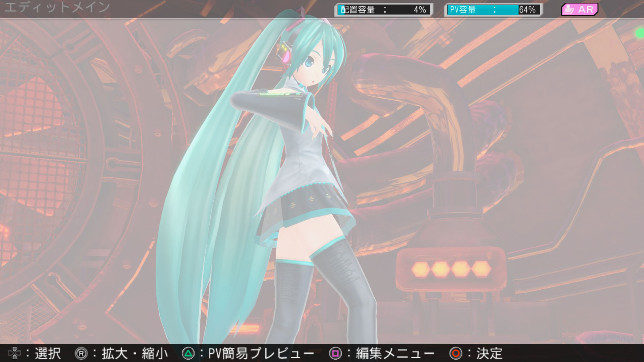Start the PV簡易プレビュー preview
Screen dimensions: 644x362
tap(261, 353)
